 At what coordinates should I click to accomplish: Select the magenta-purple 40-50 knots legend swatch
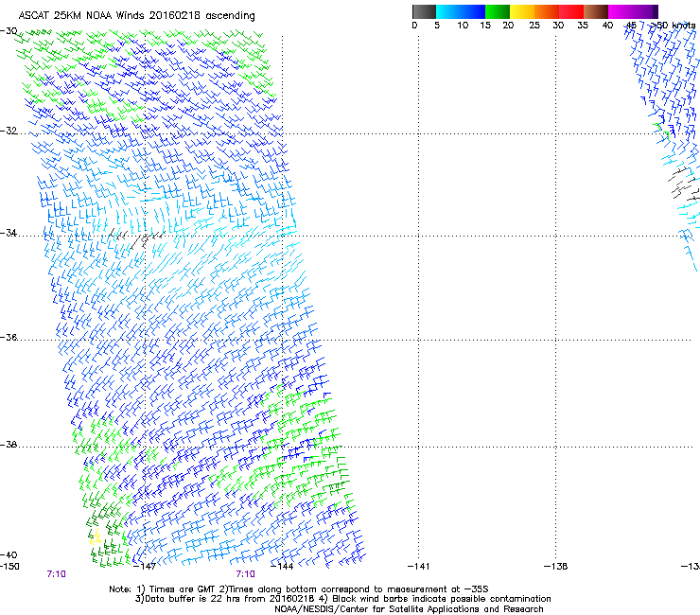pyautogui.click(x=633, y=11)
